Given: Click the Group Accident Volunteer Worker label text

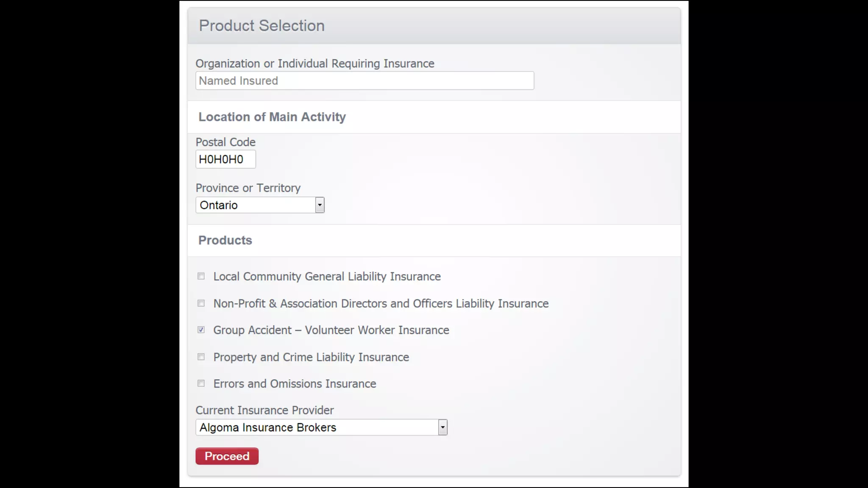Looking at the screenshot, I should 331,330.
